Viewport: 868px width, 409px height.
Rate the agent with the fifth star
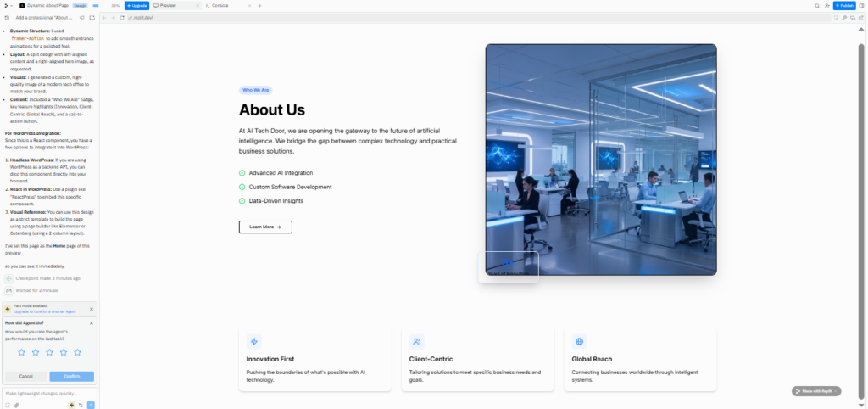click(x=77, y=352)
